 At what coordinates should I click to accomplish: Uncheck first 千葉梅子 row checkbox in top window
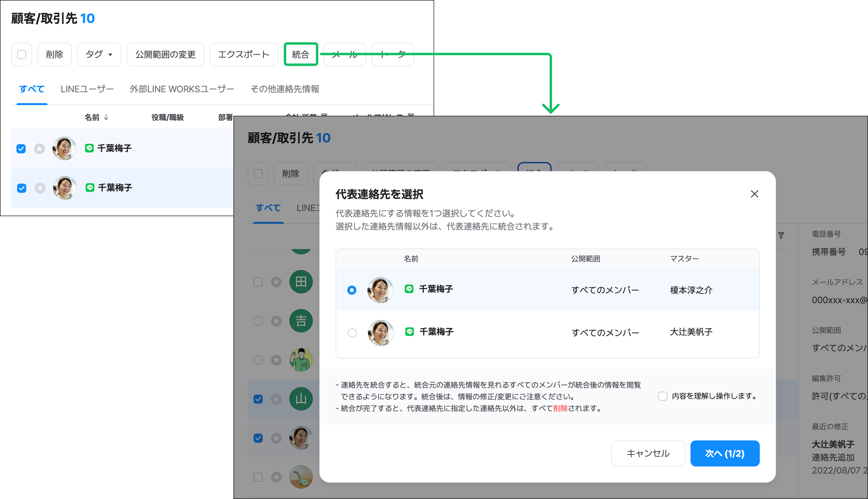[21, 149]
